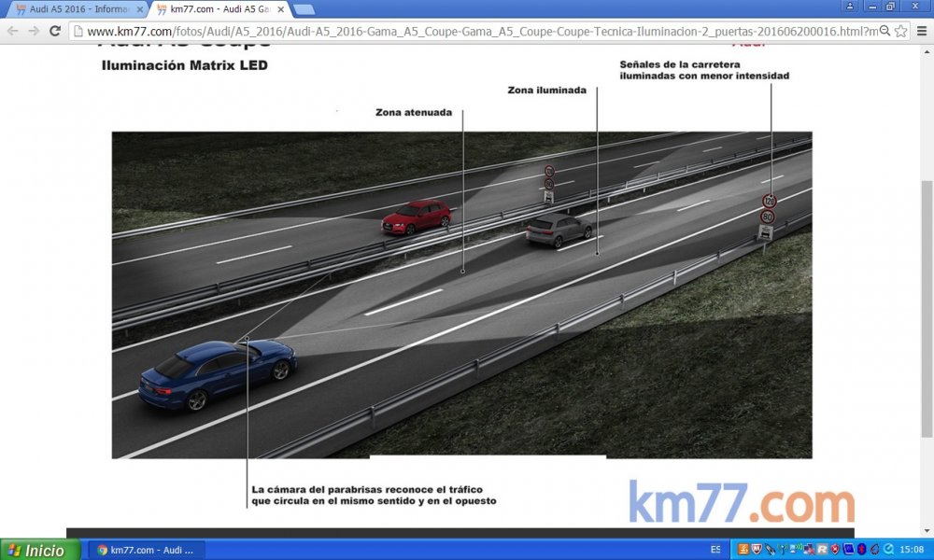Click the 'Iluminación Matrix LED' heading
Viewport: 934px width, 560px height.
coord(185,65)
